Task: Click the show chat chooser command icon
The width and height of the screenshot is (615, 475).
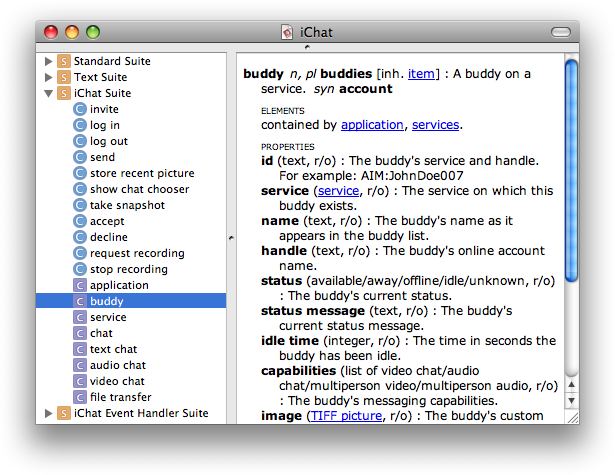Action: coord(80,189)
